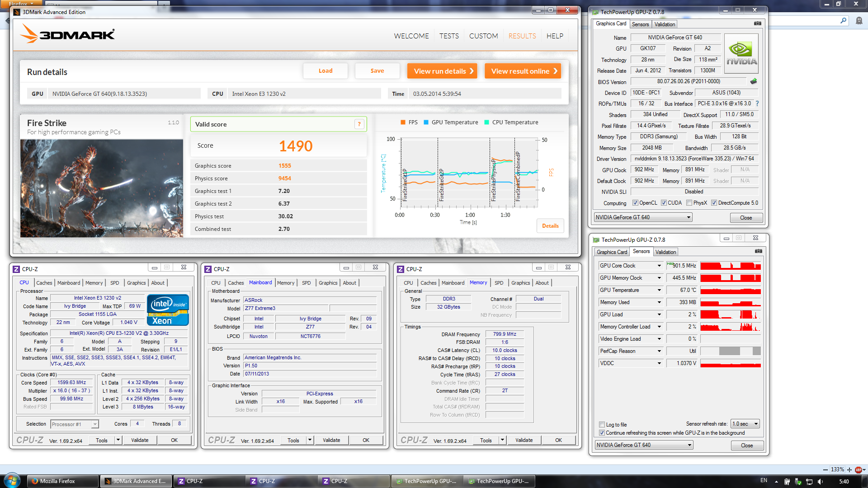Click the Intel Xeon logo in CPU-Z
The width and height of the screenshot is (868, 488).
[168, 310]
